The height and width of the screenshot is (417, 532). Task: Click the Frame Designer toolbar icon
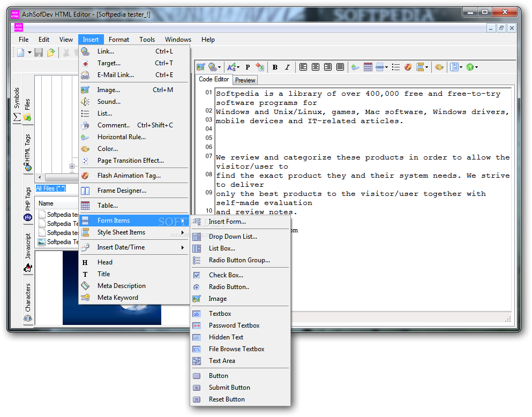(454, 67)
